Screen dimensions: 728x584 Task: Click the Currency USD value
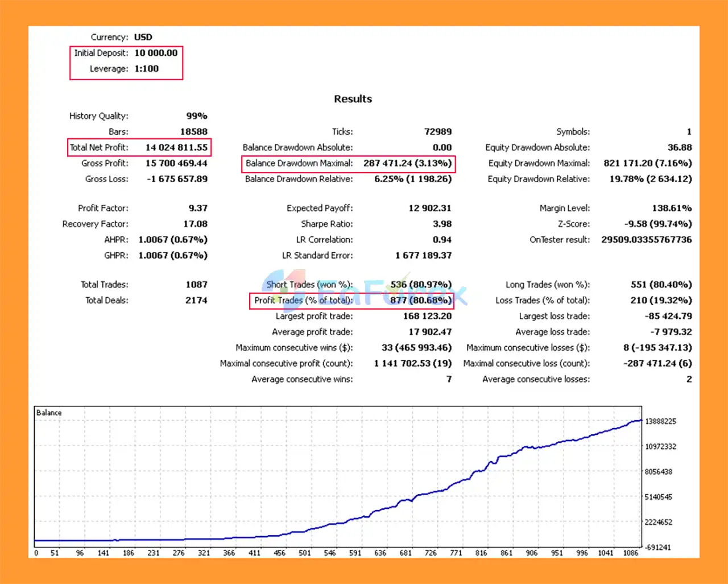coord(143,38)
